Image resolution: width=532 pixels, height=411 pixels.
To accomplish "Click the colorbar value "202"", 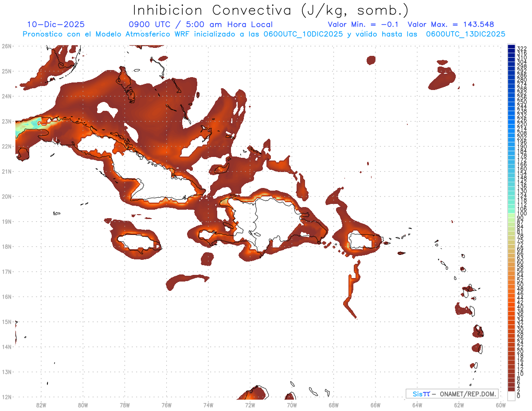I will coord(522,137).
